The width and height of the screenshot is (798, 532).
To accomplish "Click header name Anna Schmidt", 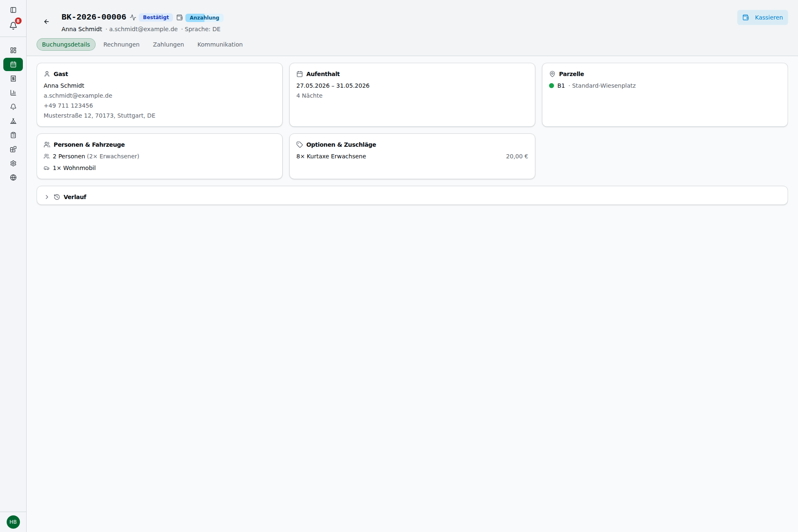I will [x=82, y=29].
